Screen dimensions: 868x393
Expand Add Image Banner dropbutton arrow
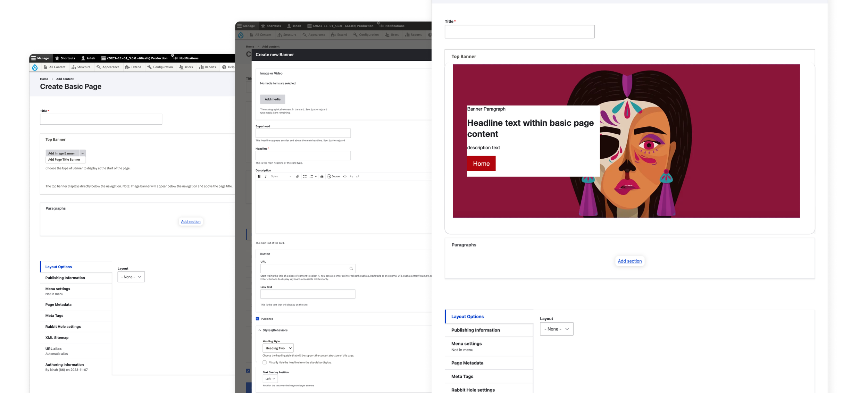tap(82, 153)
